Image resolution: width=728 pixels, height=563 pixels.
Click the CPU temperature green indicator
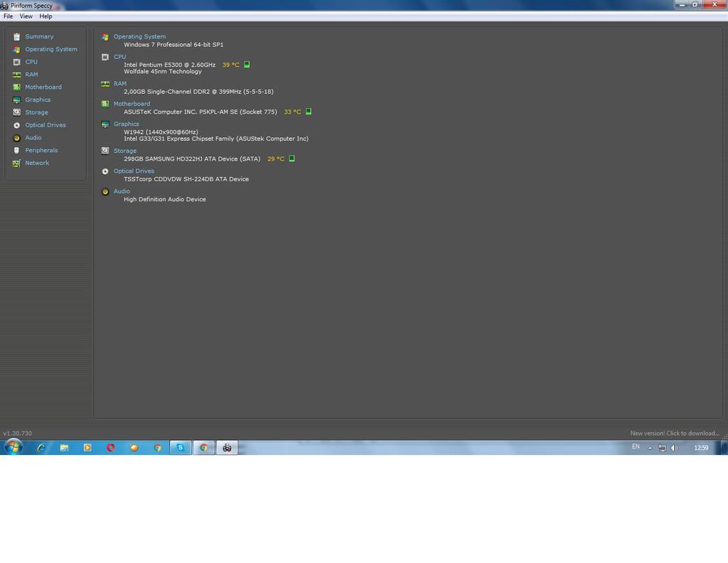[247, 65]
